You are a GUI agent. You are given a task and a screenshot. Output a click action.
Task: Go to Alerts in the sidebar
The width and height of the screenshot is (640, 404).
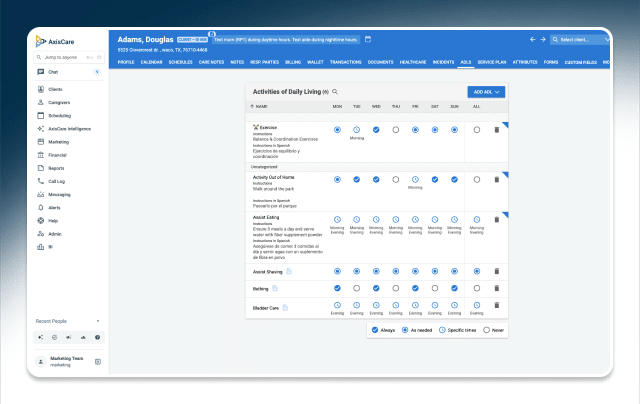coord(54,207)
